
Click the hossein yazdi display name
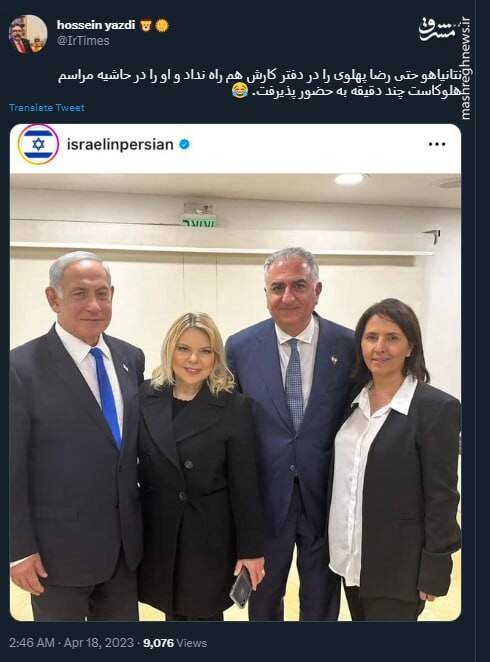(96, 25)
